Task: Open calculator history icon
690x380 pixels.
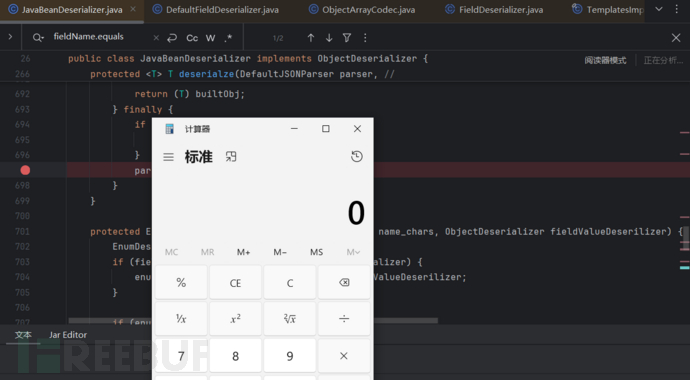Action: coord(357,157)
